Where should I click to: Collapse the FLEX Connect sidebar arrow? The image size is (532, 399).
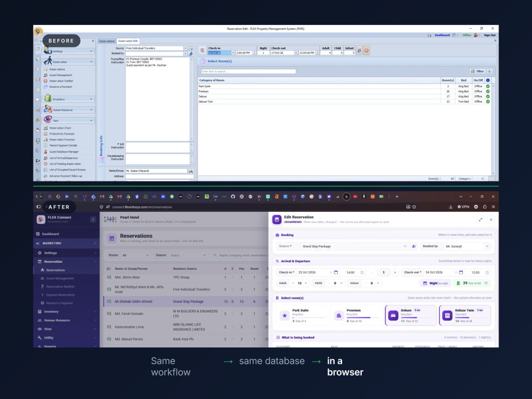point(93,220)
